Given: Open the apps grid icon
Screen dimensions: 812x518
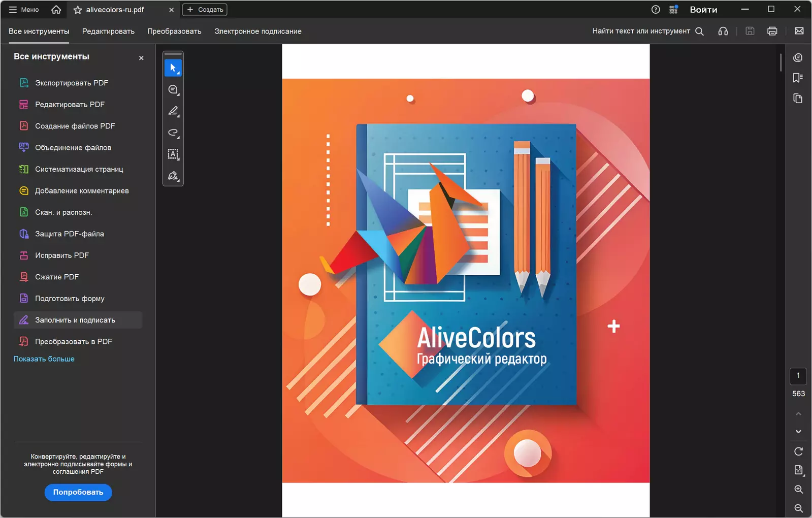Looking at the screenshot, I should pyautogui.click(x=673, y=10).
